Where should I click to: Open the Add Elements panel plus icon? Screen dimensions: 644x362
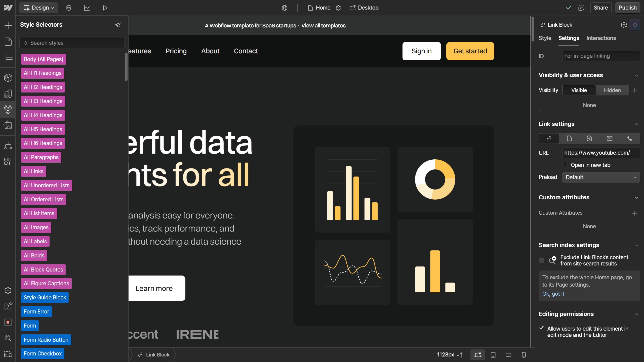[x=8, y=25]
